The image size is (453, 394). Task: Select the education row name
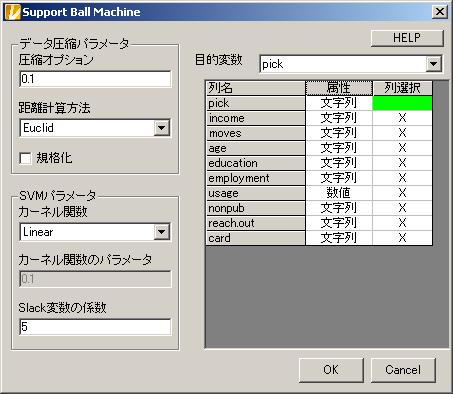tap(256, 163)
